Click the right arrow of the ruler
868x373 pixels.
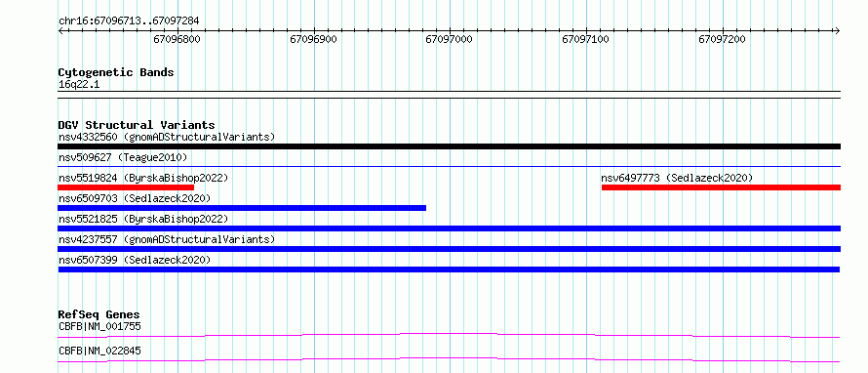[x=837, y=30]
